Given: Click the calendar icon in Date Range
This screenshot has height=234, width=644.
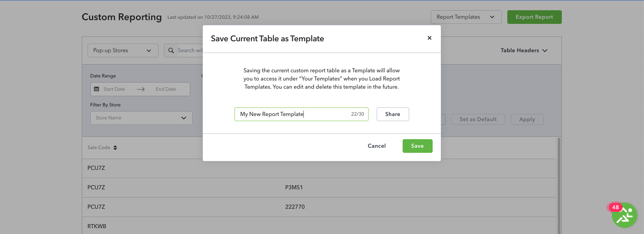Looking at the screenshot, I should (x=96, y=89).
